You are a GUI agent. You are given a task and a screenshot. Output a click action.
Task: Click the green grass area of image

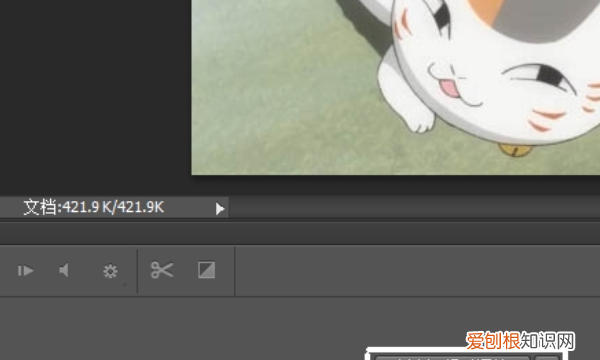[283, 96]
